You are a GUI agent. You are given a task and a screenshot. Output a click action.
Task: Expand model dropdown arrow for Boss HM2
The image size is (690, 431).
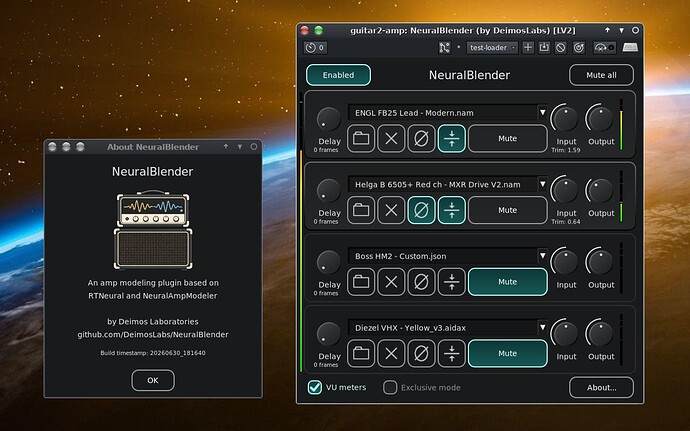(543, 256)
